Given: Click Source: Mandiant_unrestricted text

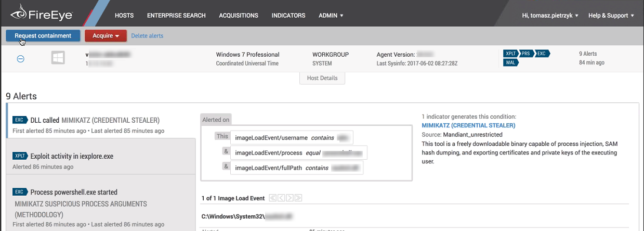Looking at the screenshot, I should coord(462,135).
